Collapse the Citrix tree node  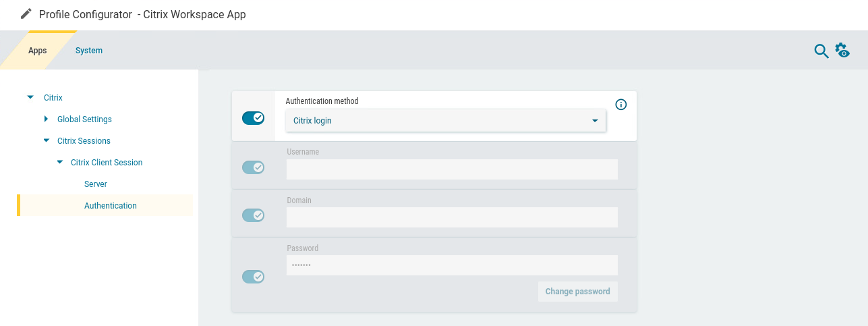30,98
